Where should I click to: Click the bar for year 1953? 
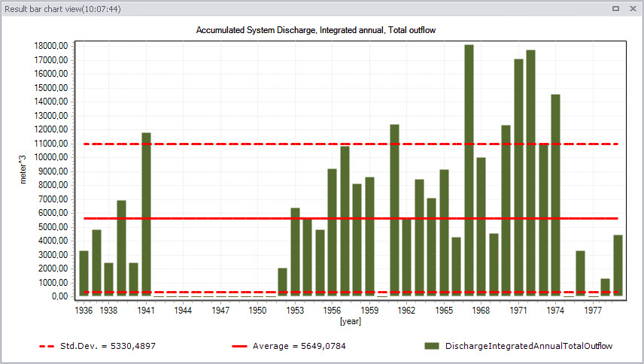[x=296, y=252]
